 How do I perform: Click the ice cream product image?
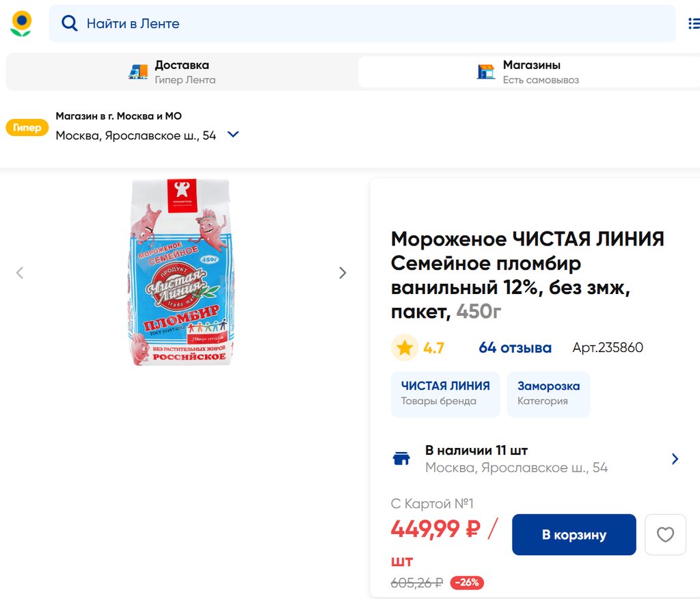click(x=181, y=272)
